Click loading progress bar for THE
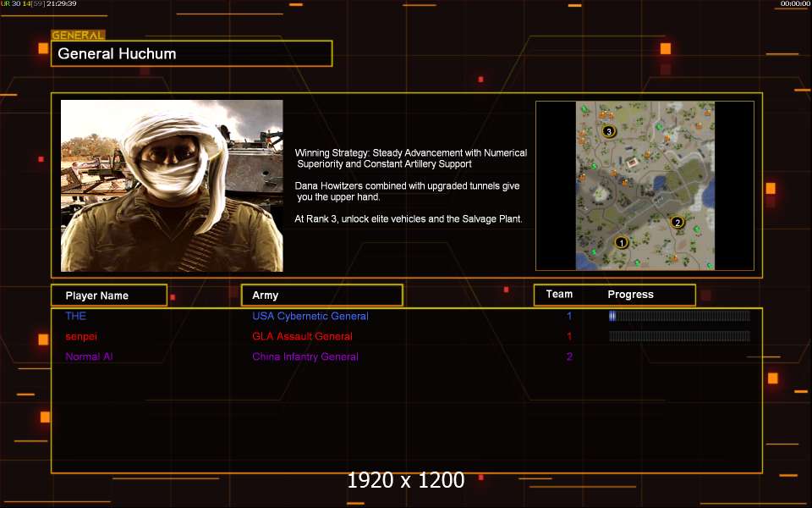The image size is (812, 508). pyautogui.click(x=679, y=316)
